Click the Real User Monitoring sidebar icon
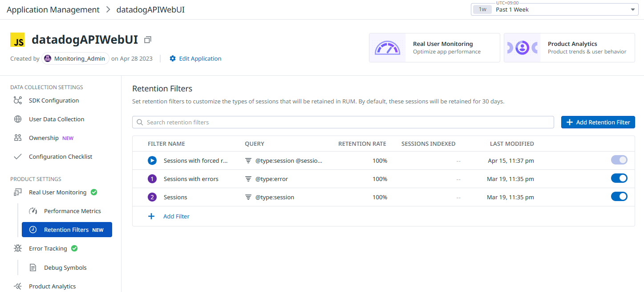 tap(18, 192)
